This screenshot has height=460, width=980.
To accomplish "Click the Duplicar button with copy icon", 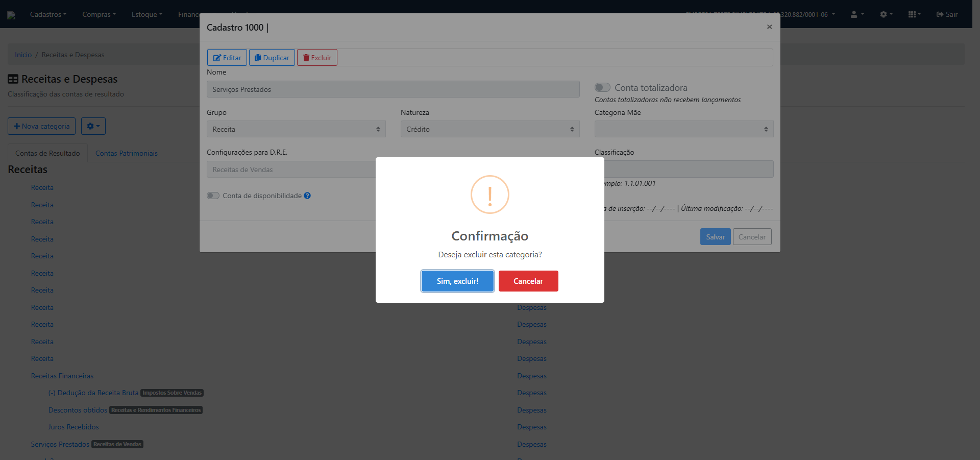I will click(272, 58).
